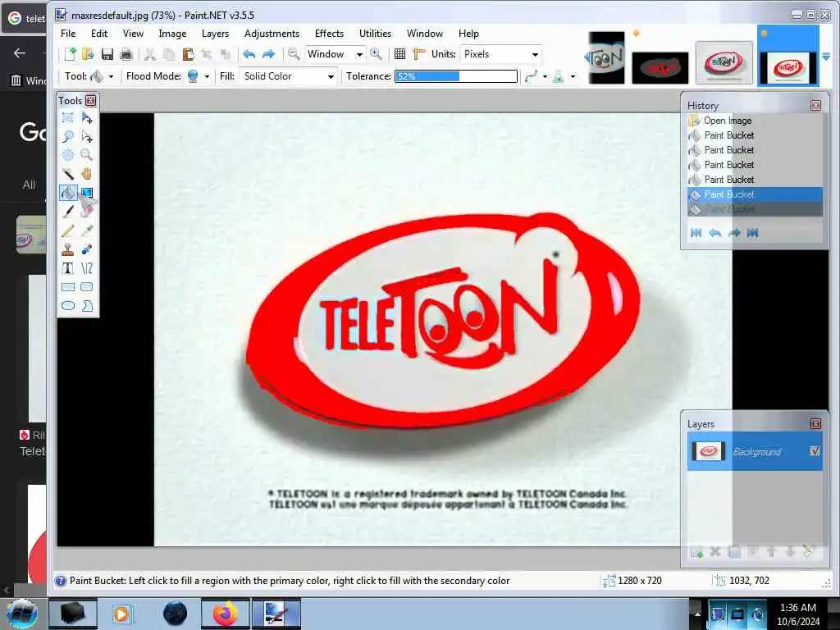Select the Ellipse shape tool
The height and width of the screenshot is (630, 840).
click(68, 306)
